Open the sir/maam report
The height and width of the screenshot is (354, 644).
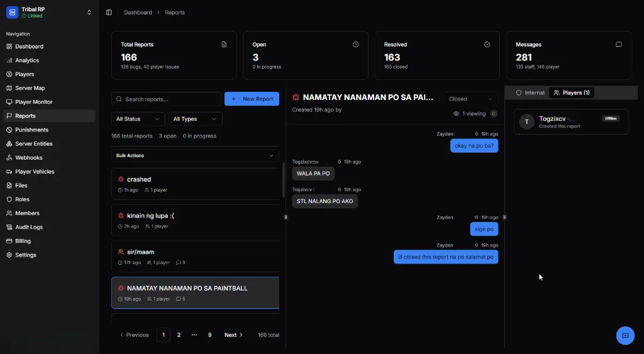(x=196, y=257)
